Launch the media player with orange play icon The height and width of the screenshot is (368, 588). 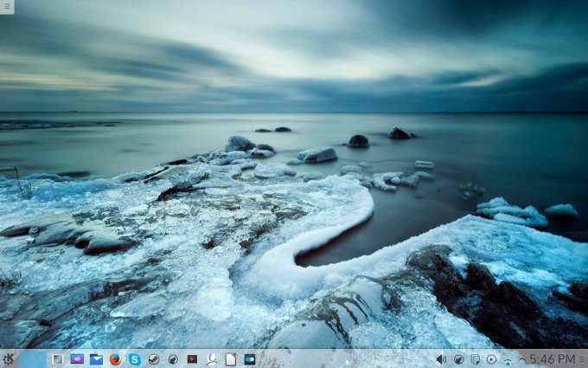192,358
